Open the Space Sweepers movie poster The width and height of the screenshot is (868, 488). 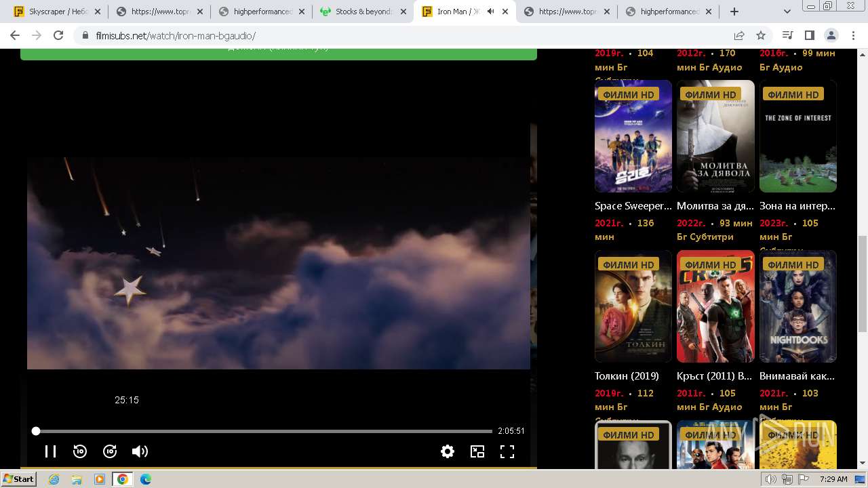tap(633, 136)
